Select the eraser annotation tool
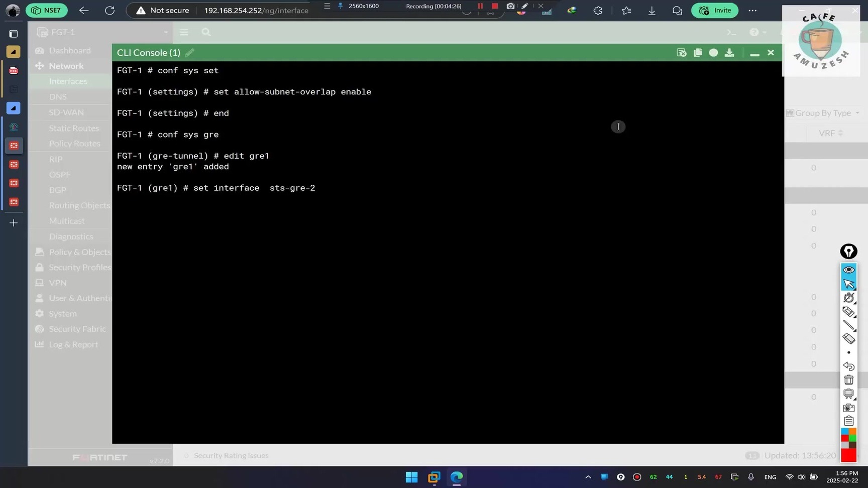 [849, 339]
